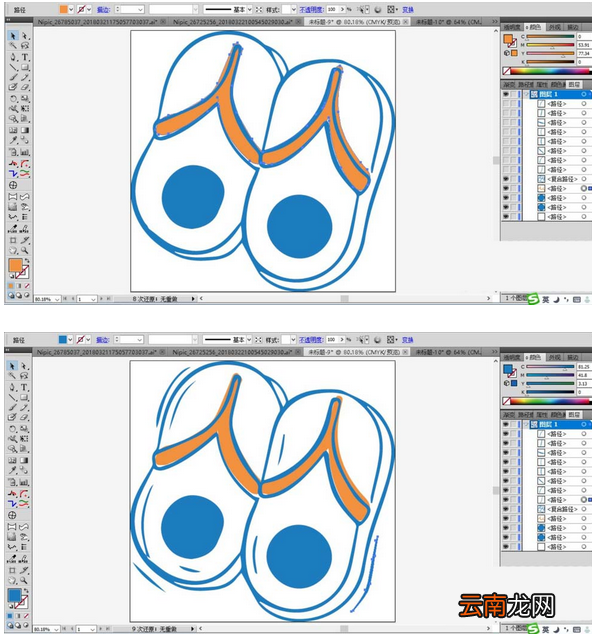Open the Gradient panel tab in upper screenshot

[509, 85]
